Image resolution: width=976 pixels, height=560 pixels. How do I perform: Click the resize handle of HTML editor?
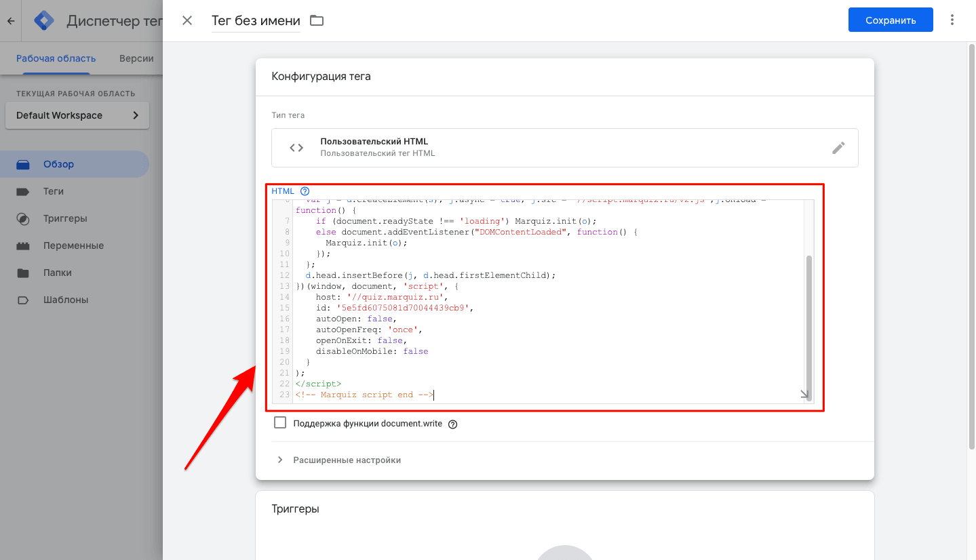(804, 395)
